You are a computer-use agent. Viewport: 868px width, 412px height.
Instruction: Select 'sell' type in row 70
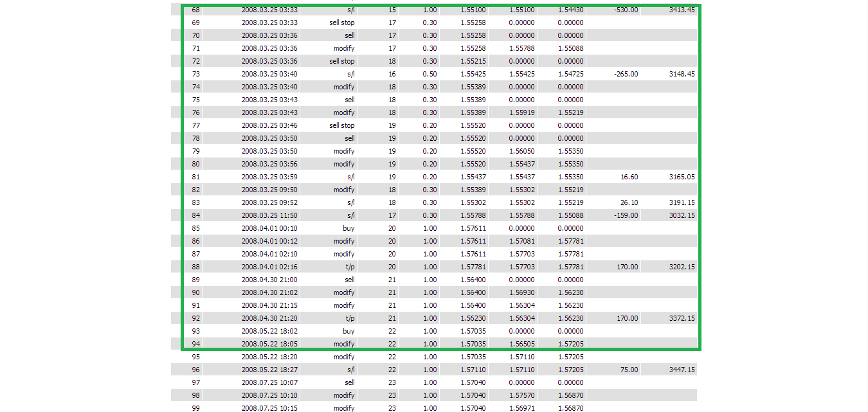(x=350, y=35)
